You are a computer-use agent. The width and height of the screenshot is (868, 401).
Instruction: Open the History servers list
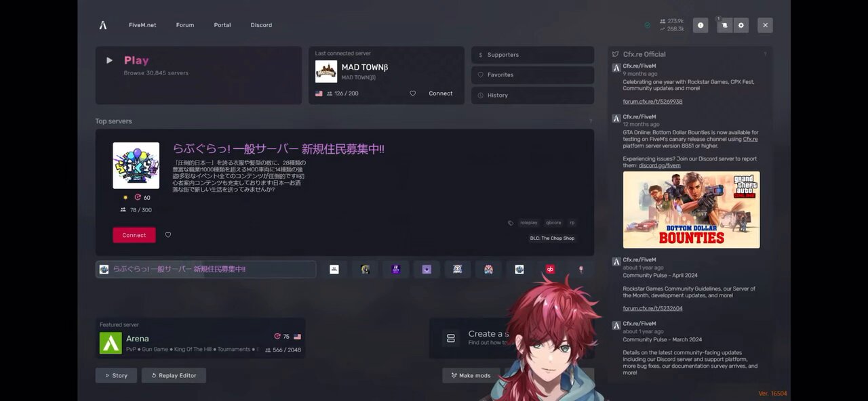(x=532, y=96)
